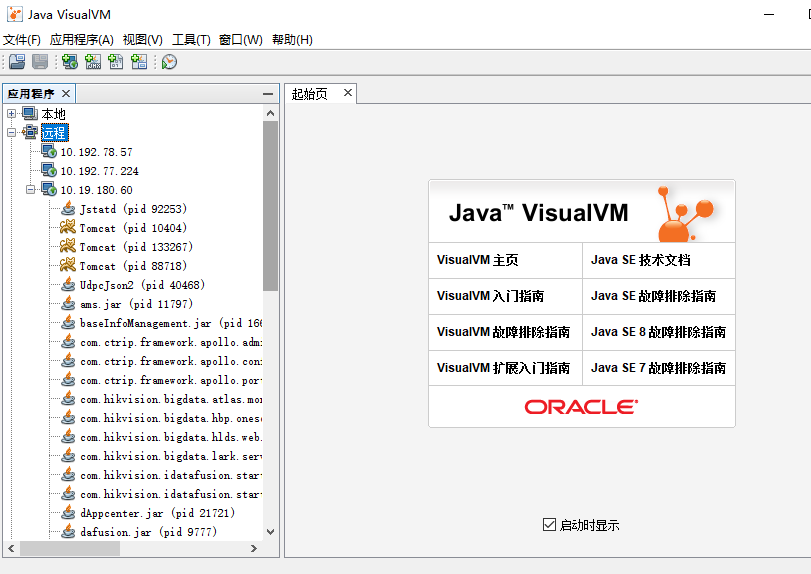Click the tree's horizontal scrollbar left arrow
811x574 pixels.
[11, 548]
